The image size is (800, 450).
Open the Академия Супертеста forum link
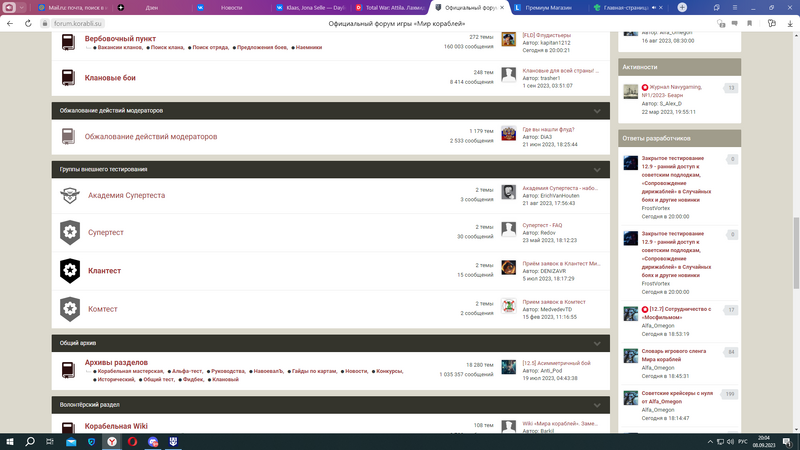(127, 195)
